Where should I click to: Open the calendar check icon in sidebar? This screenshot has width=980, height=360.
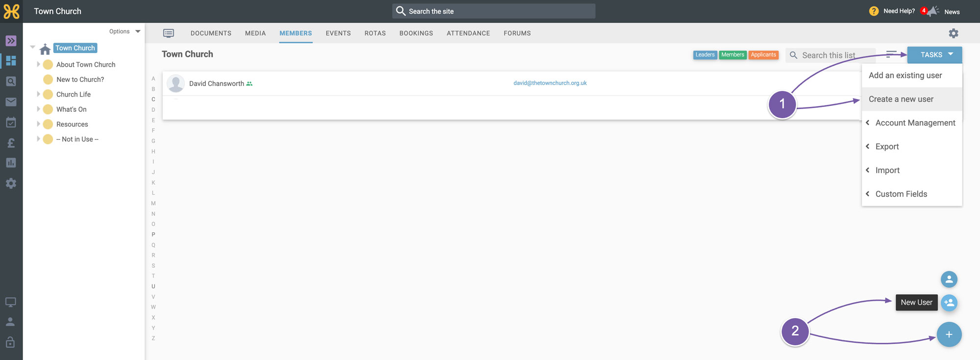(x=11, y=122)
